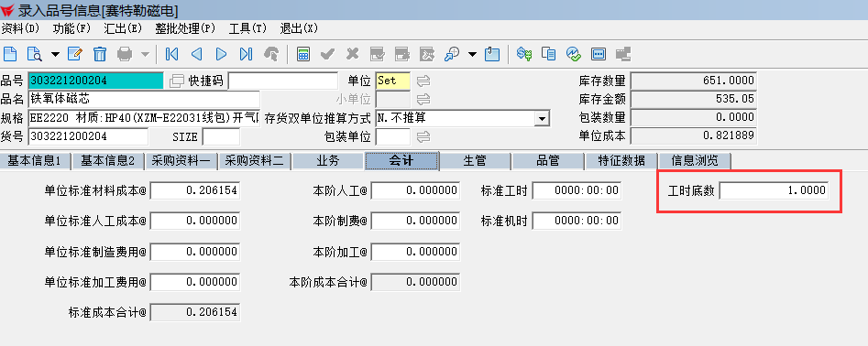Click the copy documents icon
Screen dimensions: 868x346
tap(549, 54)
